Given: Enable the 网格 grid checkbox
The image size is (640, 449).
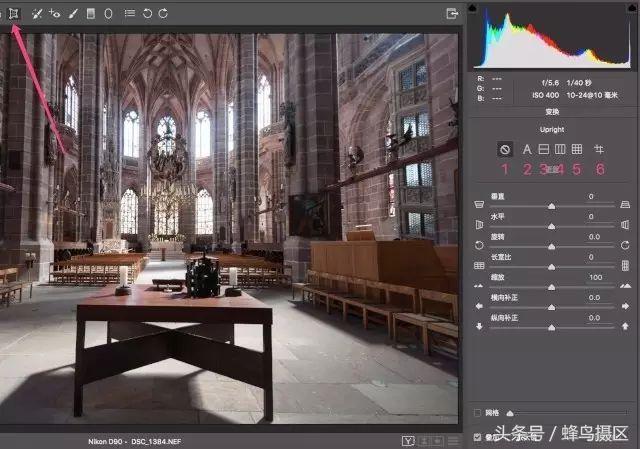Looking at the screenshot, I should 478,413.
